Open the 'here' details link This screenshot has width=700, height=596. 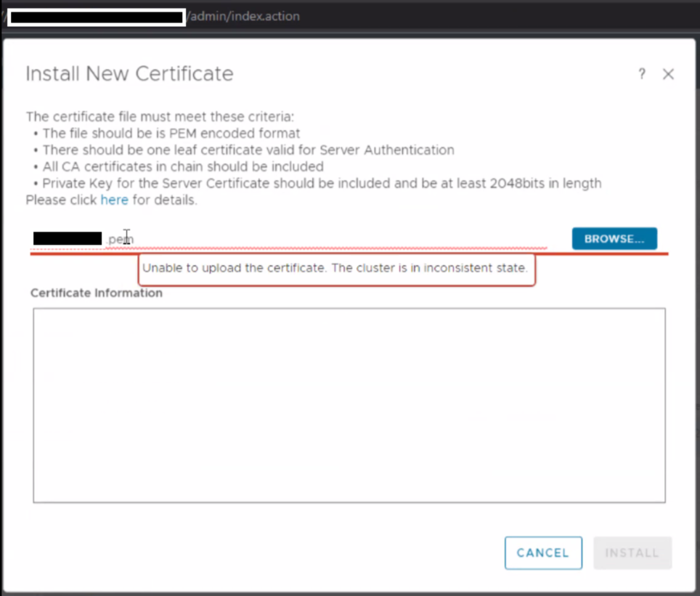[114, 200]
